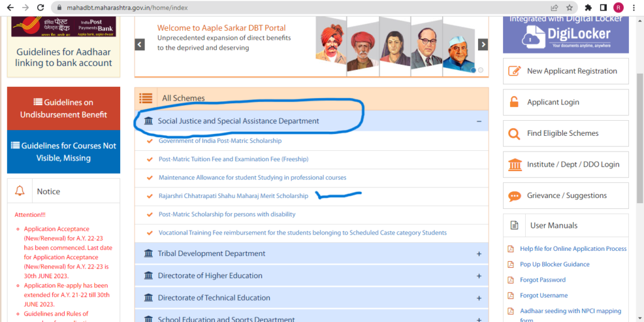
Task: Click the lock icon in the address bar
Action: tap(58, 8)
